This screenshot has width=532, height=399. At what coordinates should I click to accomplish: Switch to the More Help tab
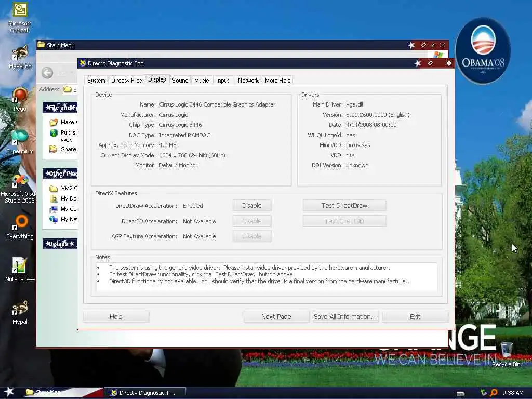coord(277,81)
